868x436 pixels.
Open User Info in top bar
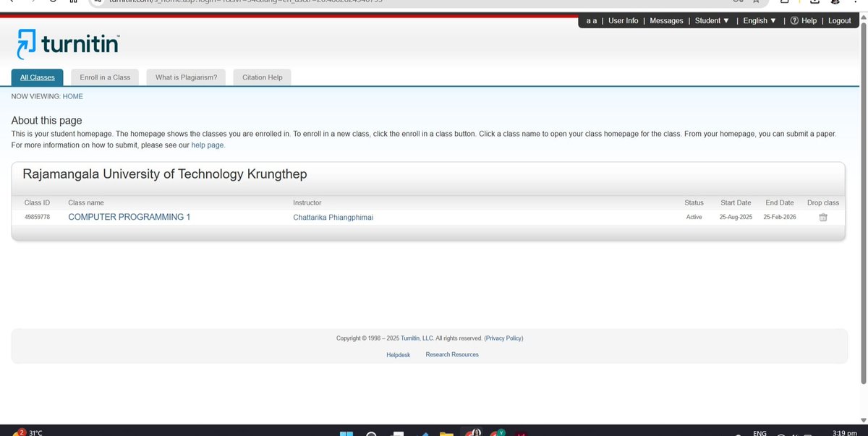click(623, 21)
